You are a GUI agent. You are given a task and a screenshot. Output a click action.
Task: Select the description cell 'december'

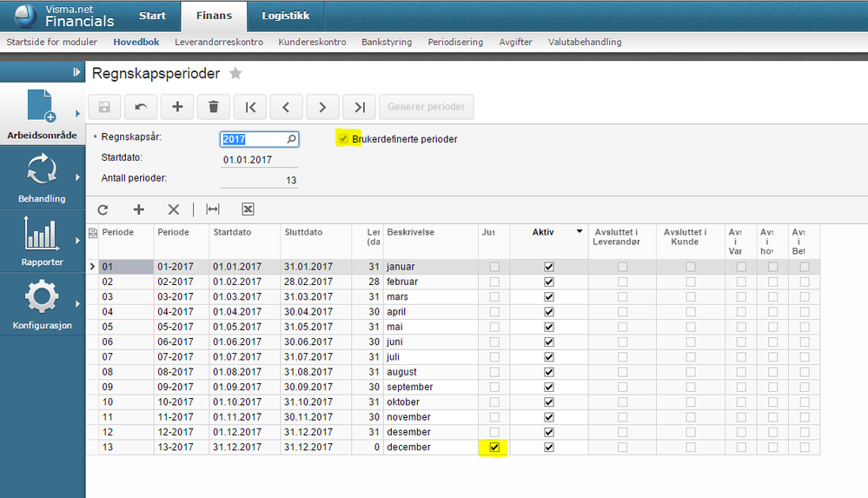[x=430, y=447]
